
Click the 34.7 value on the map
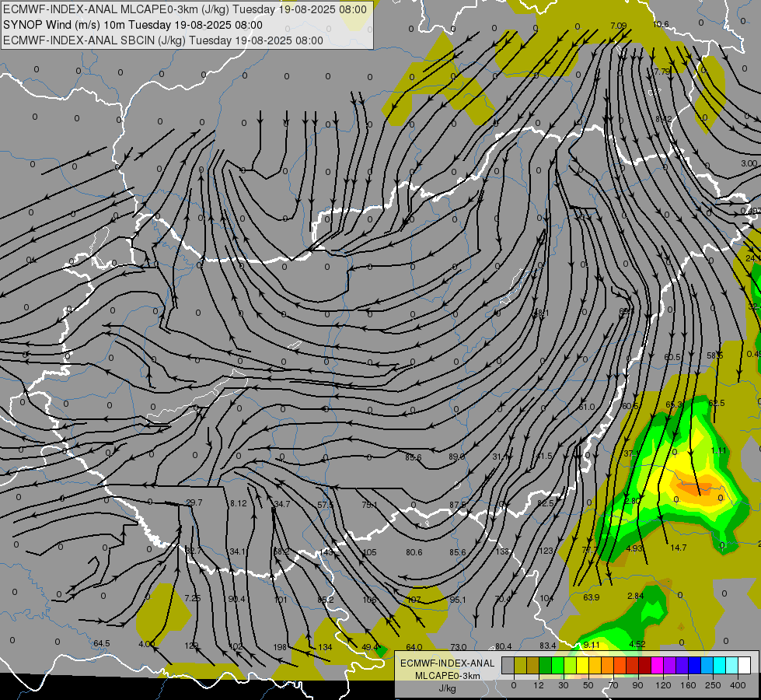(282, 504)
